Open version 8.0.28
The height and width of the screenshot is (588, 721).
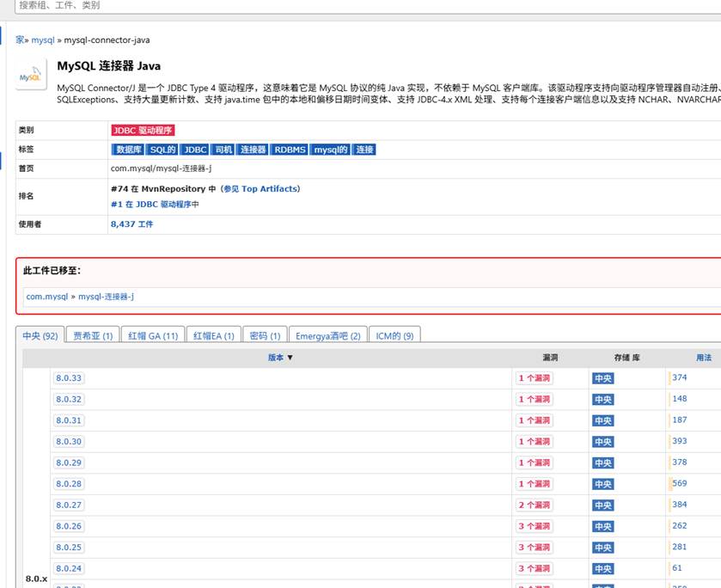point(69,484)
